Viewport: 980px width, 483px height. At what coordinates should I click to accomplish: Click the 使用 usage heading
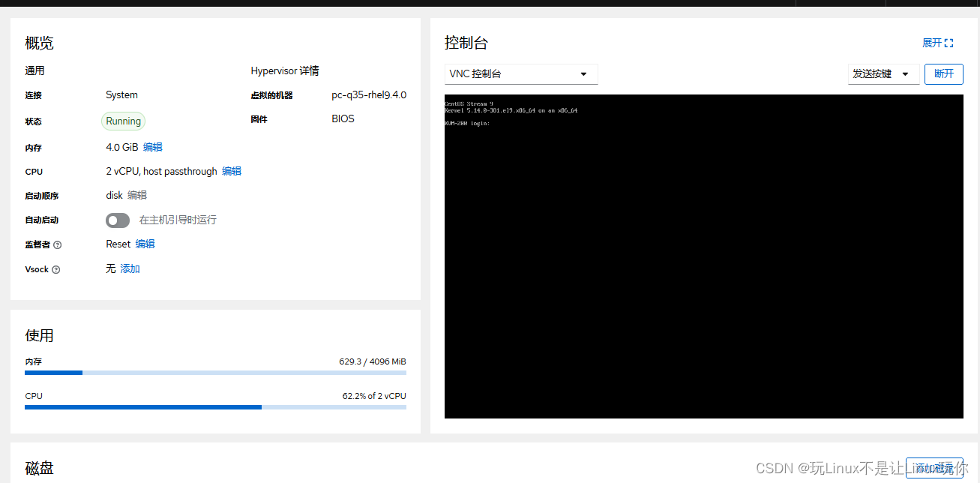tap(39, 335)
